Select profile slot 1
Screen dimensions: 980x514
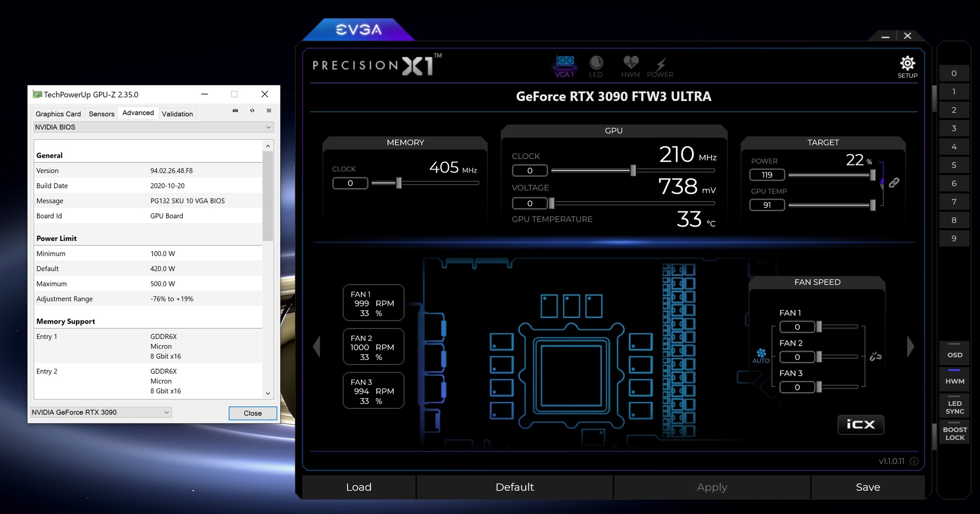pos(954,92)
